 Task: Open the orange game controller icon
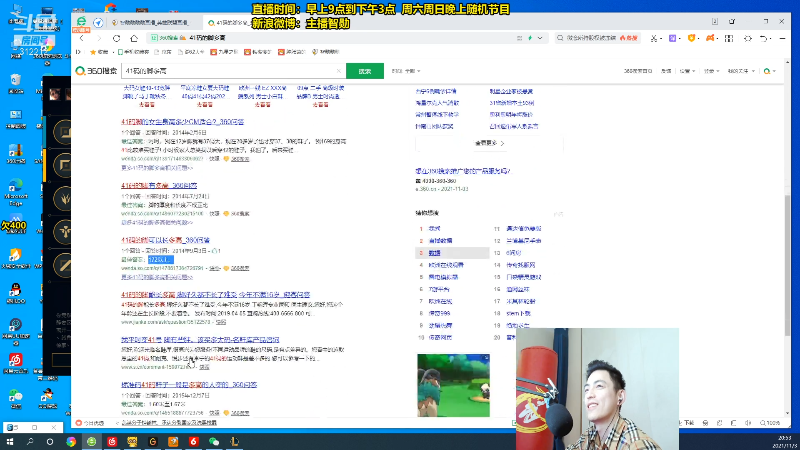tap(710, 38)
